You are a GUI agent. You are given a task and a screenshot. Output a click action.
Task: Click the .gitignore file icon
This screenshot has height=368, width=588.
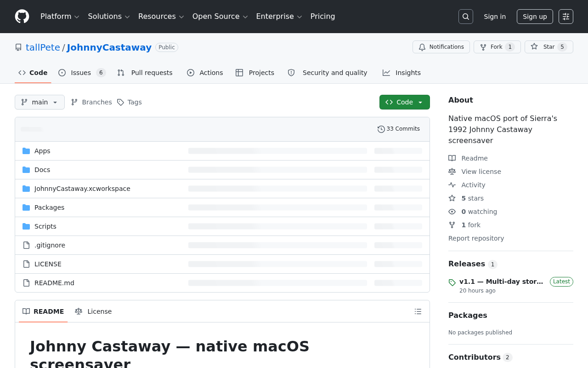click(x=26, y=245)
